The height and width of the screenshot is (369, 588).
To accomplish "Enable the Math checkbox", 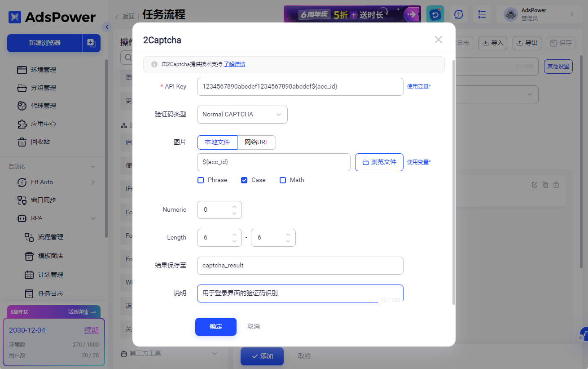I will (x=283, y=180).
